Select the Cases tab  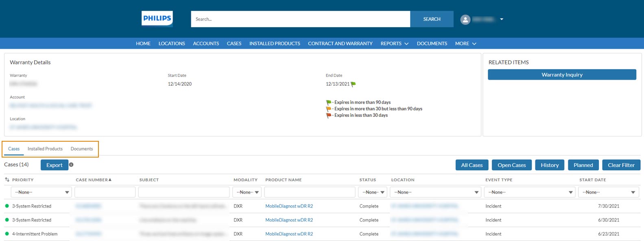coord(14,149)
